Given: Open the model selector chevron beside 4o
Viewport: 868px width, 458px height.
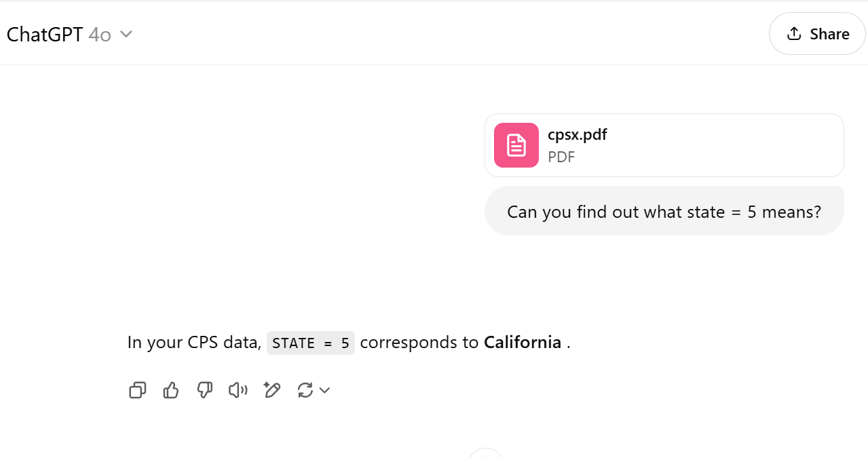Looking at the screenshot, I should [x=126, y=34].
